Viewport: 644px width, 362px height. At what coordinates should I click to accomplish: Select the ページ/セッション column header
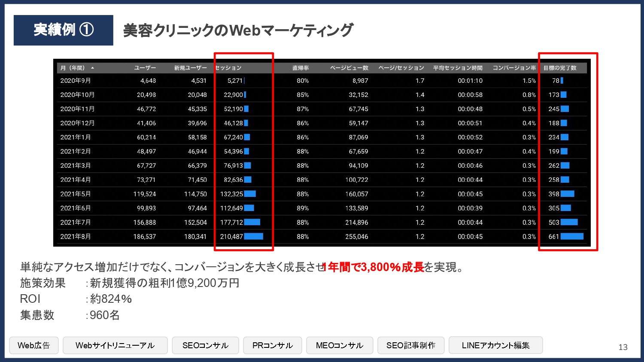tap(401, 68)
